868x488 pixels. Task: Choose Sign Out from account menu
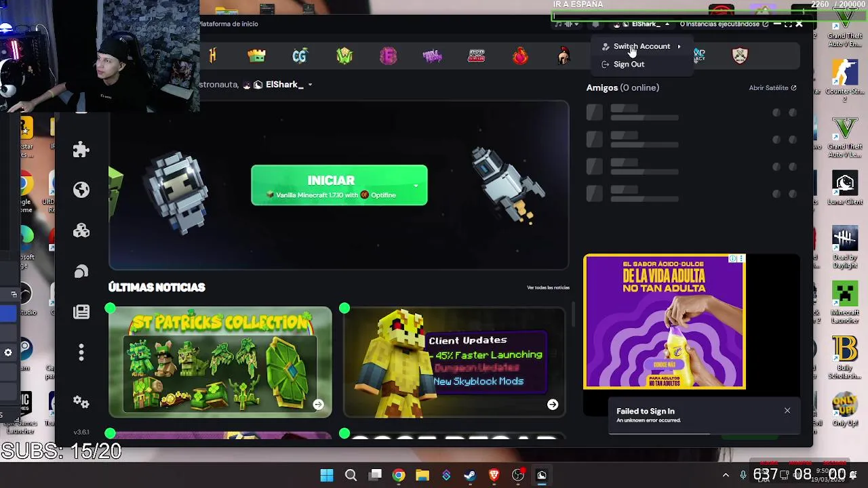tap(629, 64)
